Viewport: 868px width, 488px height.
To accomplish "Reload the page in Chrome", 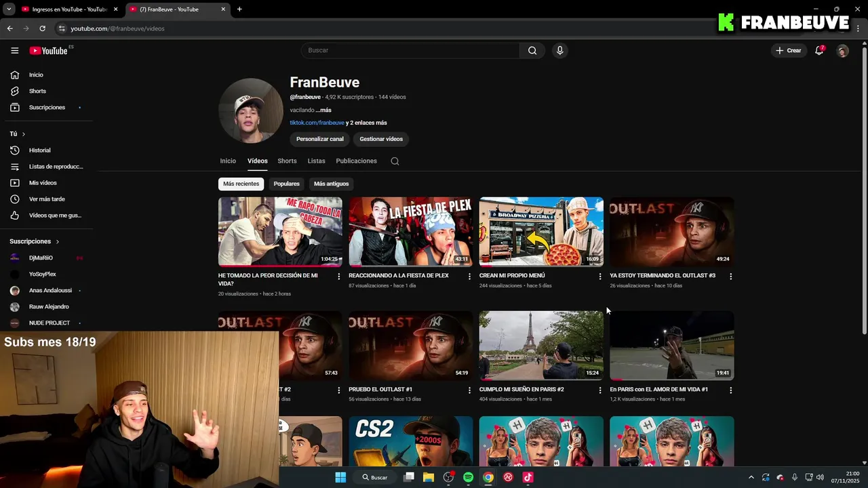I will point(42,28).
